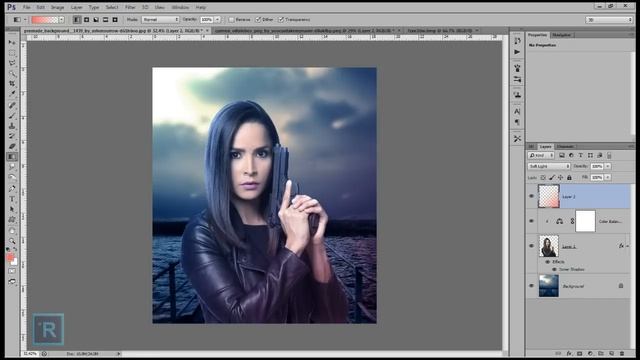Enable the Reverse checkbox
This screenshot has height=360, width=640.
click(x=231, y=20)
